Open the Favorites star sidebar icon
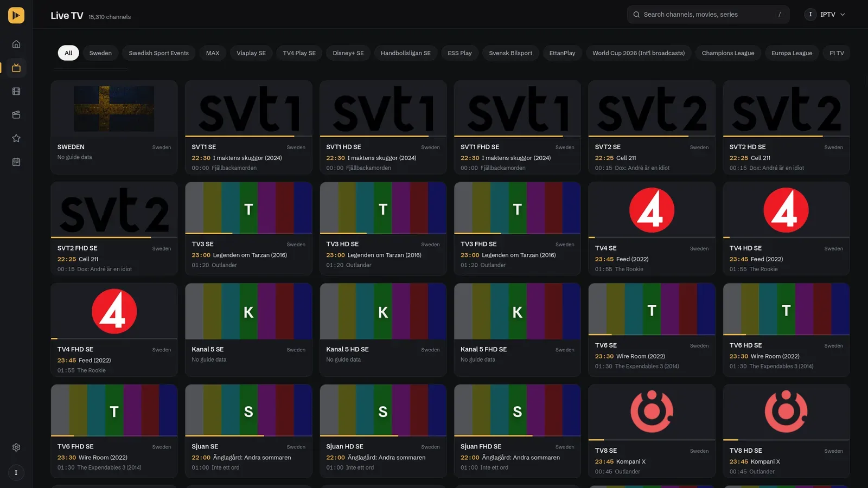This screenshot has height=488, width=868. tap(16, 138)
